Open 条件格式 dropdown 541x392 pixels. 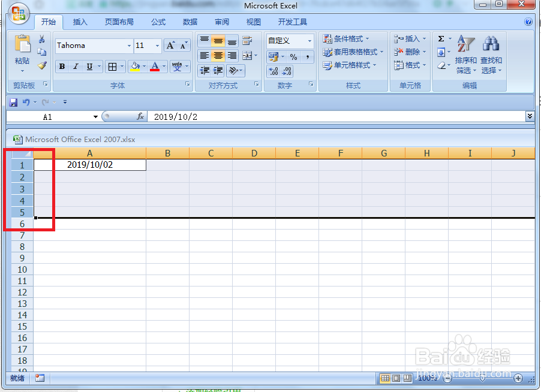pyautogui.click(x=346, y=38)
